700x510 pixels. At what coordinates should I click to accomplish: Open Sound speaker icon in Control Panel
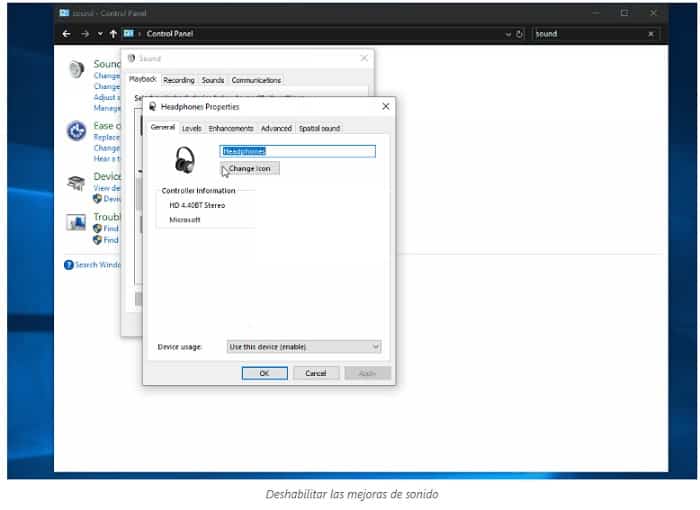[77, 69]
